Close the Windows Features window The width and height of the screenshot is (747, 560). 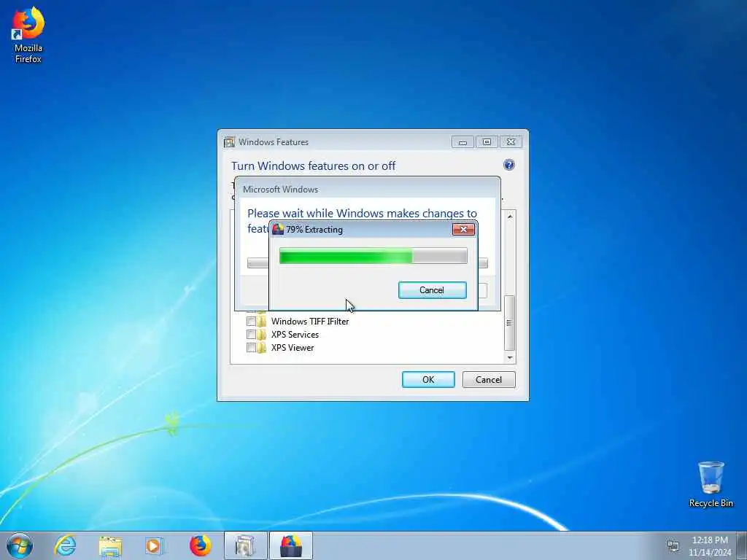[511, 142]
